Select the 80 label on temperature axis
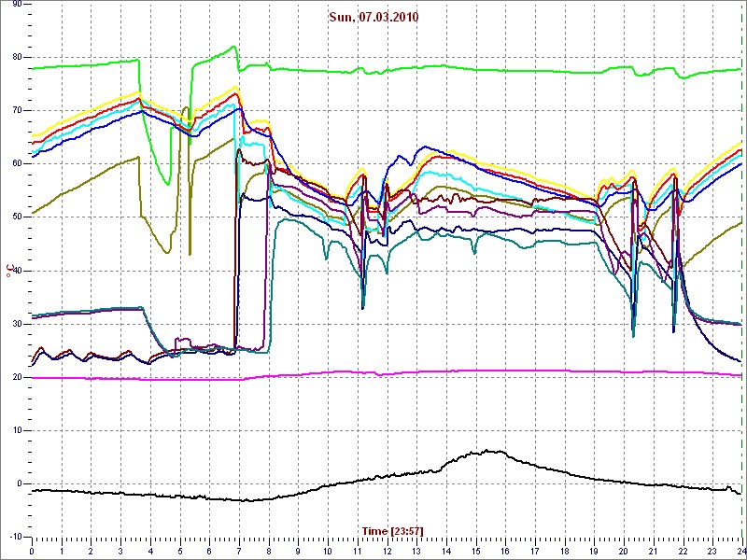Image resolution: width=747 pixels, height=560 pixels. [x=17, y=57]
